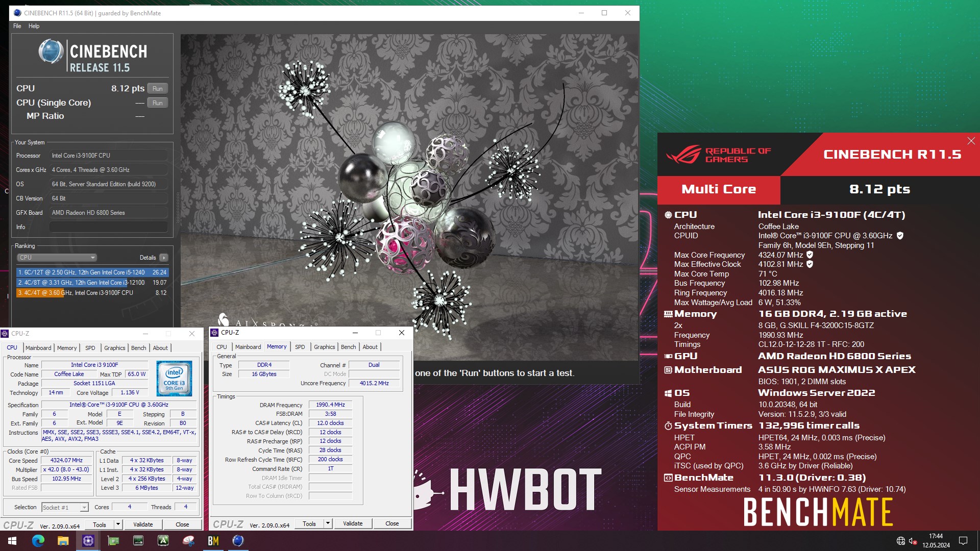Switch to CPU-Z via its taskbar icon
This screenshot has width=980, height=551.
point(88,541)
